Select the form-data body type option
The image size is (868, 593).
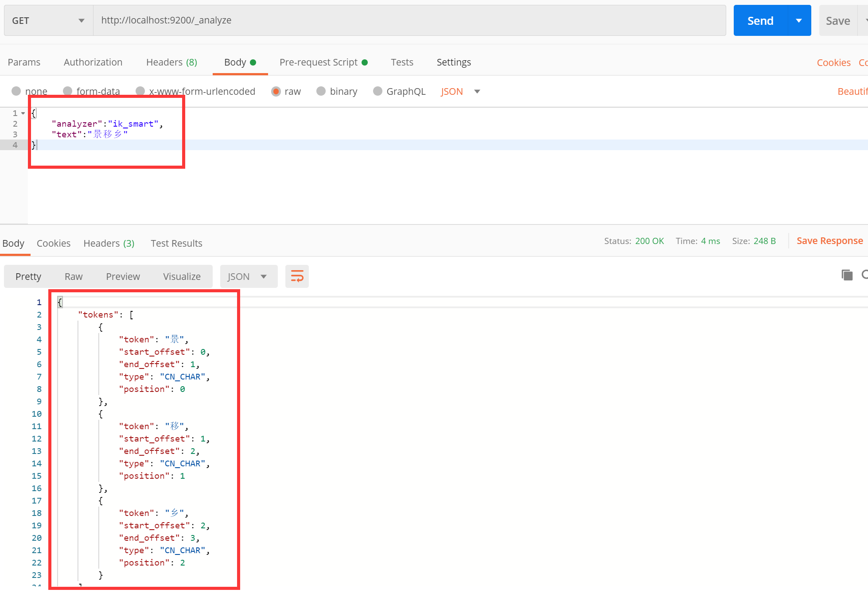coord(67,91)
